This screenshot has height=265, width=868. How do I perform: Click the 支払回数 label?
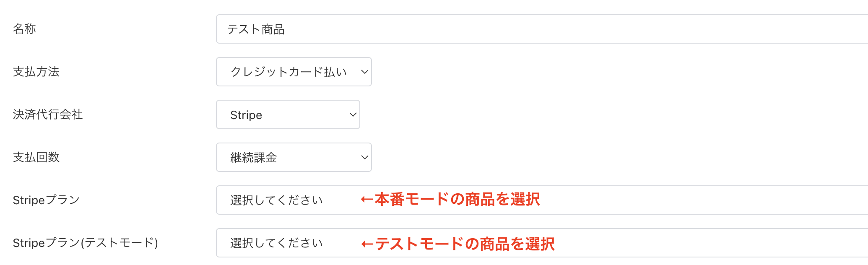tap(36, 157)
